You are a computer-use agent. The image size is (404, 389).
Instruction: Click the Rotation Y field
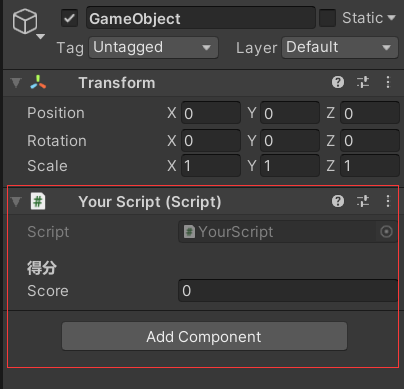(290, 140)
